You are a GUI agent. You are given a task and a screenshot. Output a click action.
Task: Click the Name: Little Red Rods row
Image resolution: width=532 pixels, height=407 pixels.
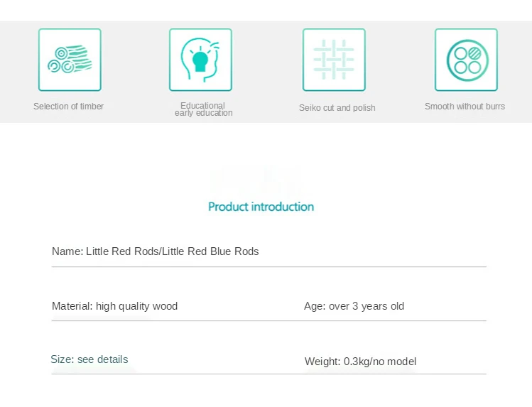click(x=269, y=251)
